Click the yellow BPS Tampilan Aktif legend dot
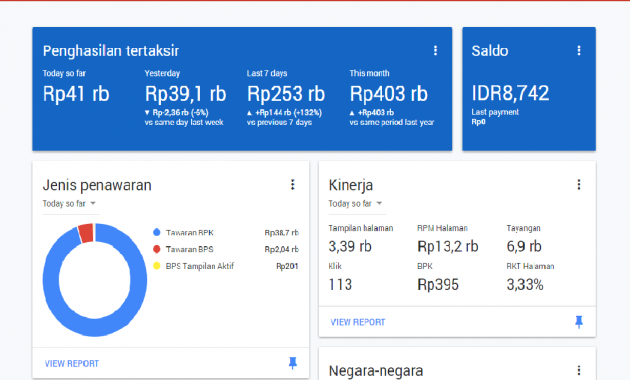Image resolution: width=630 pixels, height=380 pixels. [157, 266]
